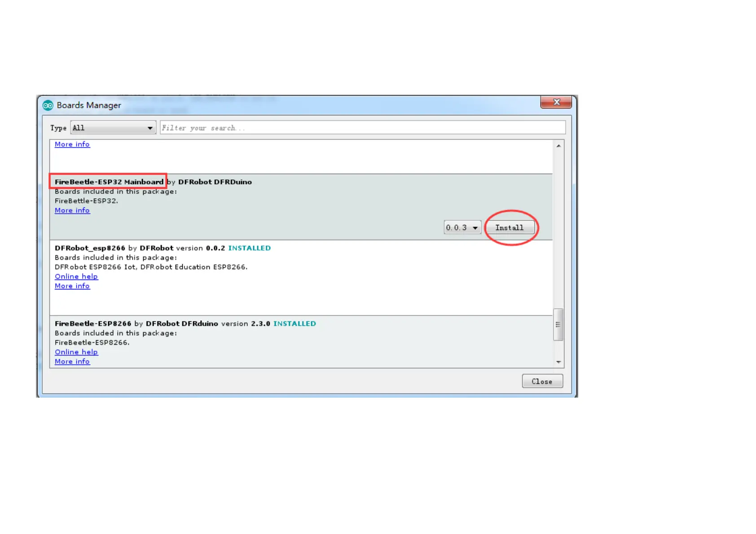Image resolution: width=756 pixels, height=534 pixels.
Task: Click the scrollbar up arrow
Action: [558, 146]
